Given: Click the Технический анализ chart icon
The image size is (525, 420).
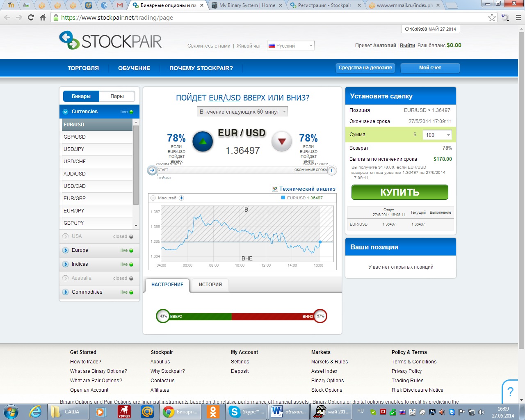Looking at the screenshot, I should pos(275,189).
